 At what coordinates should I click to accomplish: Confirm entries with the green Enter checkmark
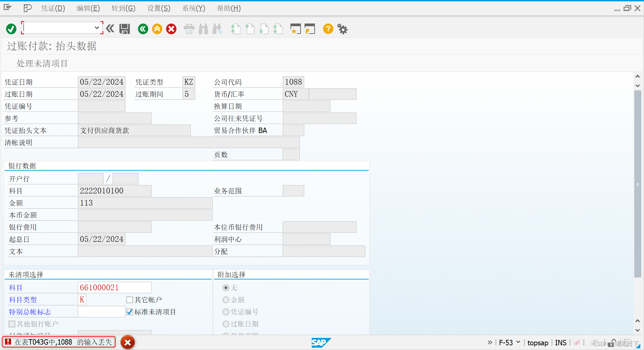[x=11, y=29]
